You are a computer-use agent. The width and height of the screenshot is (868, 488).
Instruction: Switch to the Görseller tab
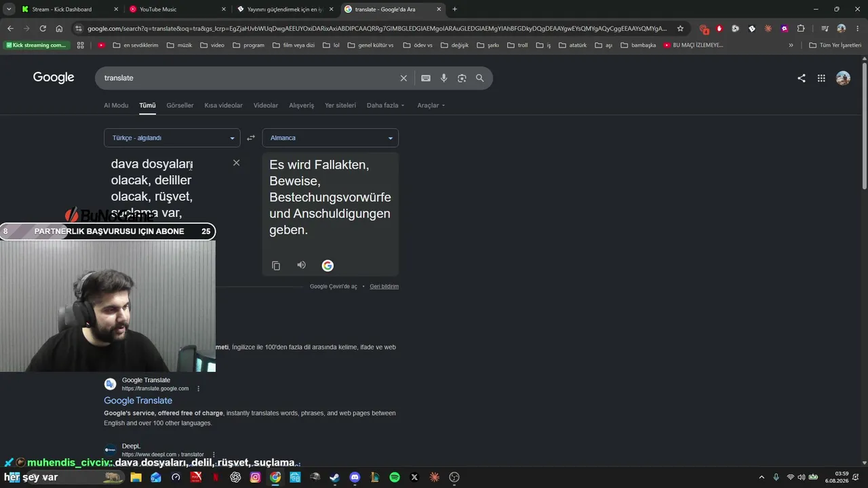pos(180,105)
